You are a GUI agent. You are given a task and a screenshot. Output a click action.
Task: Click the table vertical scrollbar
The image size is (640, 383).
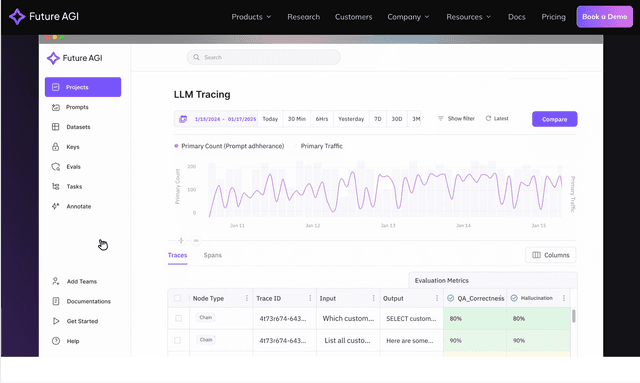(573, 316)
